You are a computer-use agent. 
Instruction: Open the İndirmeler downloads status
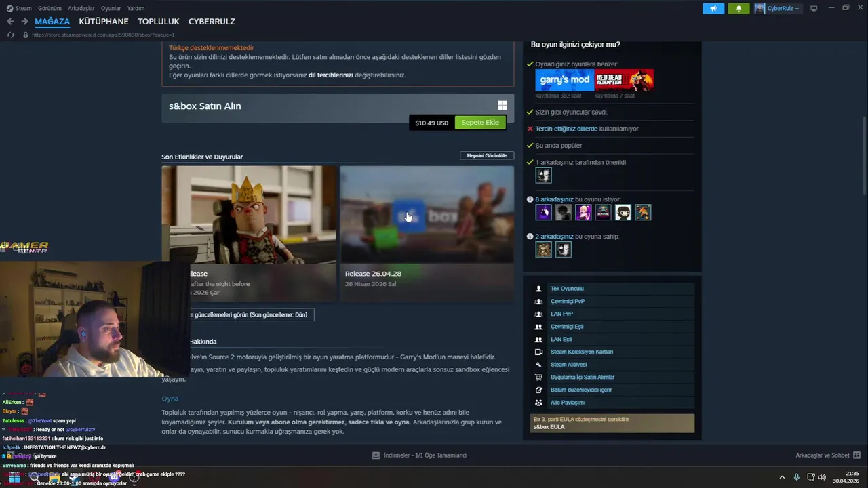420,455
